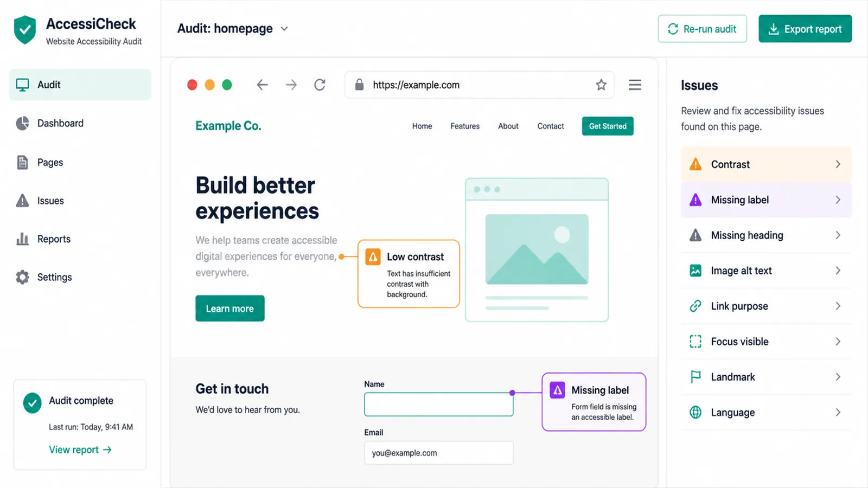Click the purple Missing label annotation icon

557,390
